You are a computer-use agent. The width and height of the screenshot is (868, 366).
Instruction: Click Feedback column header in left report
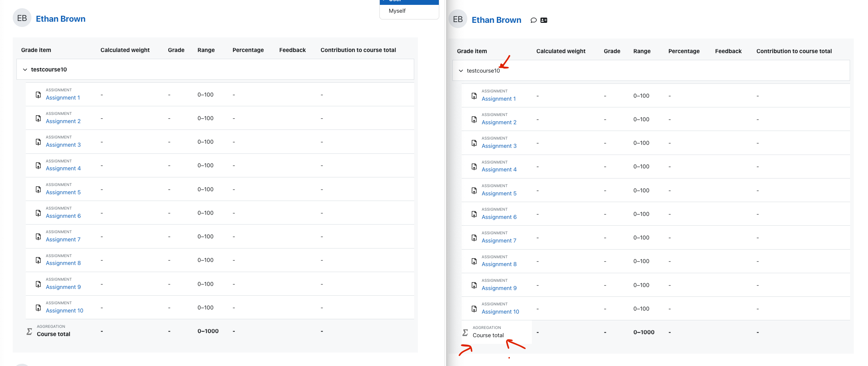tap(292, 50)
